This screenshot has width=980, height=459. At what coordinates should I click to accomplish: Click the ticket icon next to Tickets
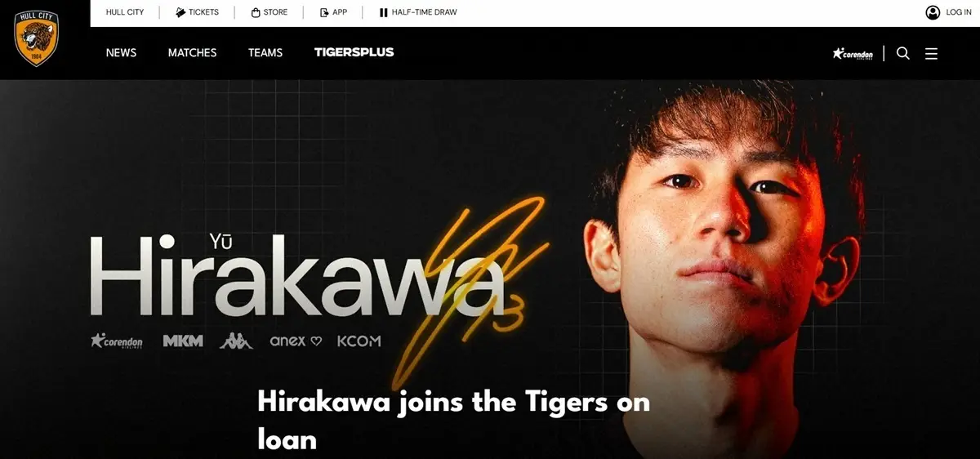click(180, 12)
